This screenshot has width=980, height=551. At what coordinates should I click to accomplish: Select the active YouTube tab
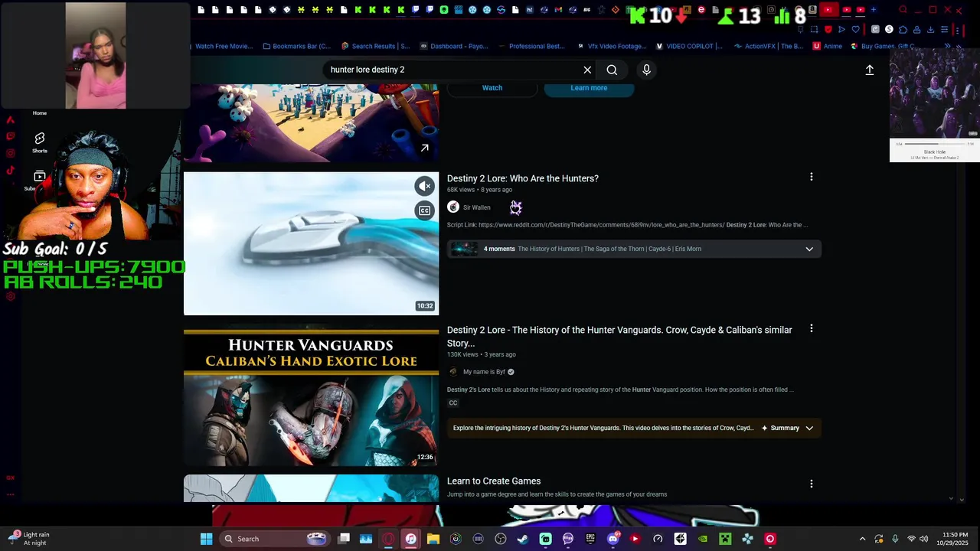click(x=828, y=10)
